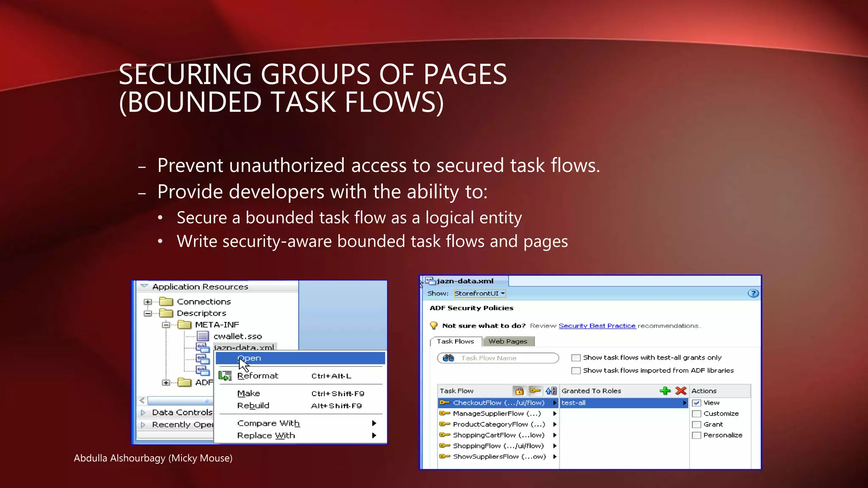Select the ProductCategoryFlow task flow row
The width and height of the screenshot is (868, 488).
pos(498,424)
